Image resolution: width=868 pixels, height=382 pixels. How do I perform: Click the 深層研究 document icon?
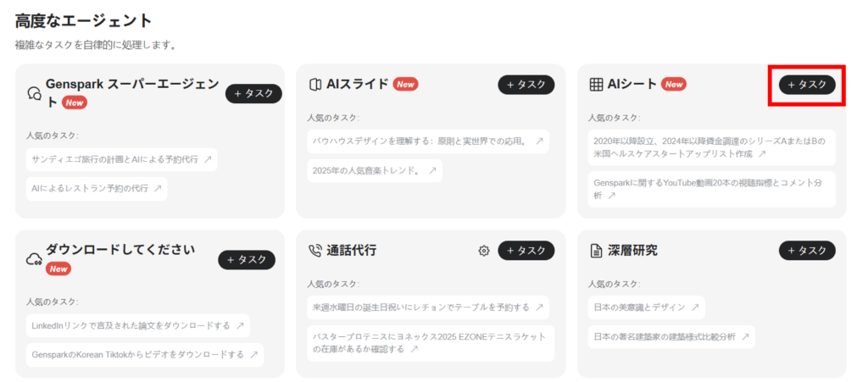click(x=596, y=251)
